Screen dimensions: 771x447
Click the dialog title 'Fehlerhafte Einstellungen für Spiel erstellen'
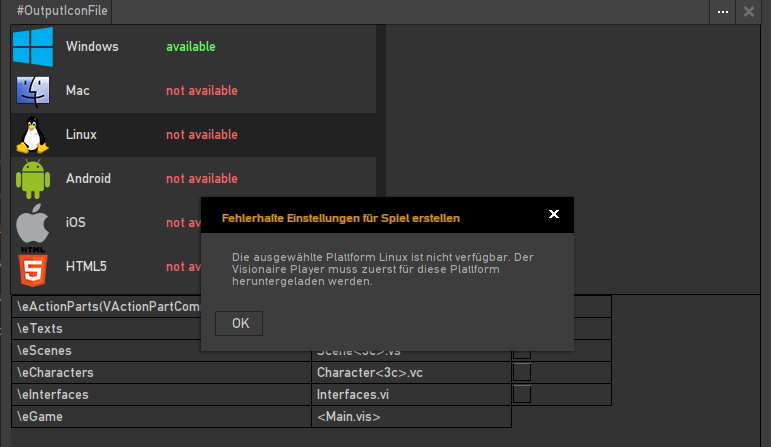[341, 218]
